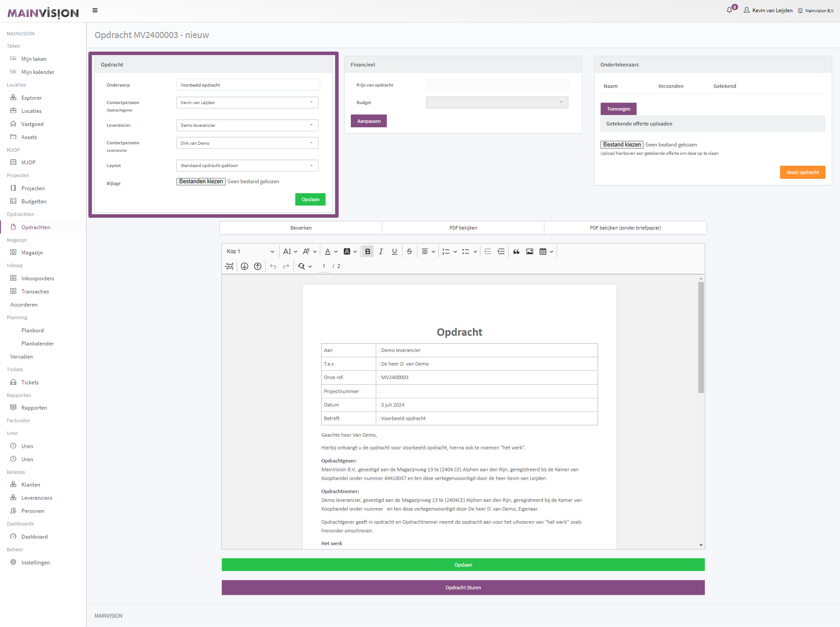This screenshot has height=627, width=840.
Task: Click the Opdracht Sturen button
Action: point(463,588)
